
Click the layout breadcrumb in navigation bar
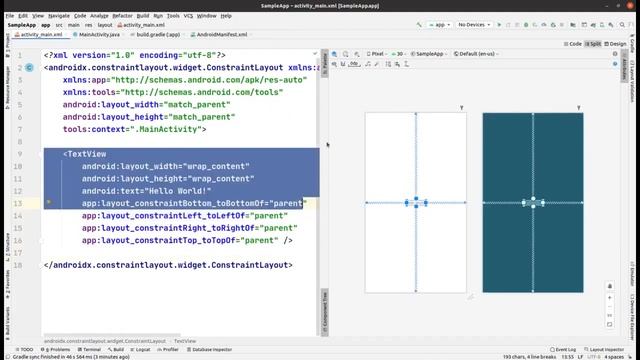pos(104,25)
